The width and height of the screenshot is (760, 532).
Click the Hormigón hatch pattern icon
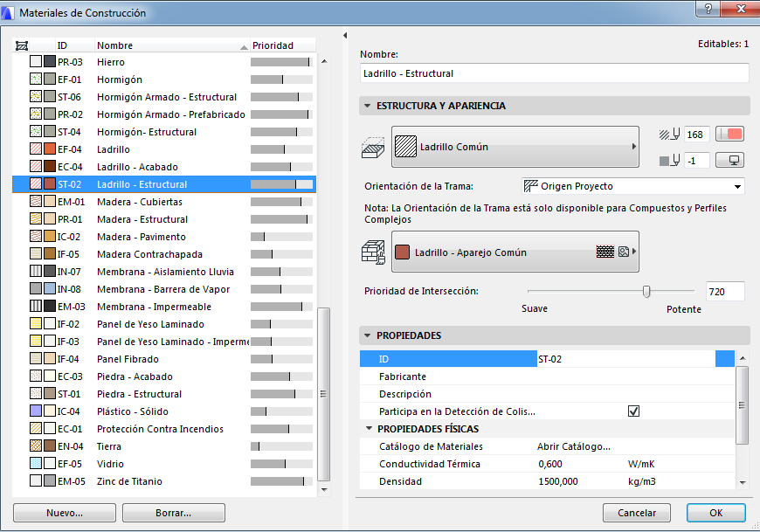click(36, 79)
